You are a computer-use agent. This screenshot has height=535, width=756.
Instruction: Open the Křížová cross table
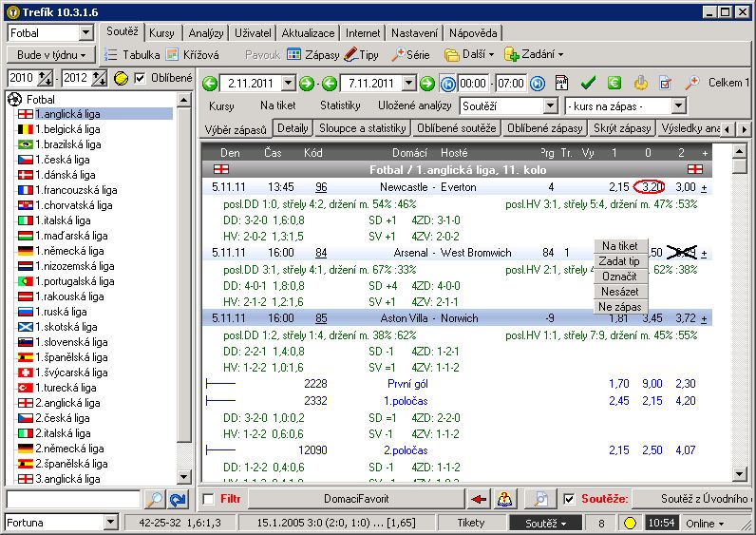193,54
